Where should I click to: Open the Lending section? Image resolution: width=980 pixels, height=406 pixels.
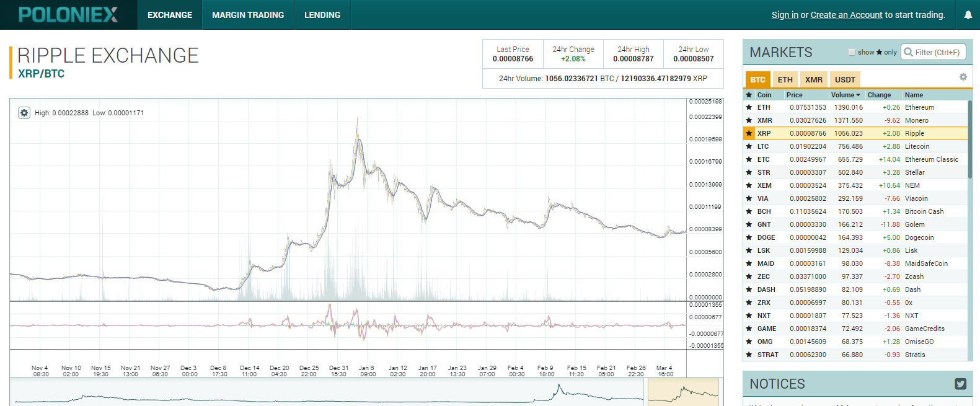[322, 15]
